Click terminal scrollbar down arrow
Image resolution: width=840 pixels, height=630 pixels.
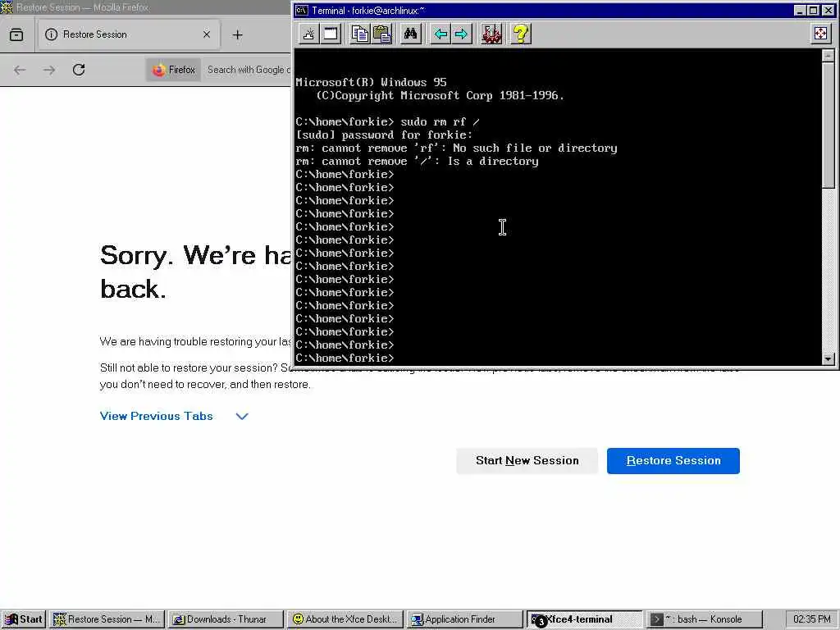tap(829, 359)
